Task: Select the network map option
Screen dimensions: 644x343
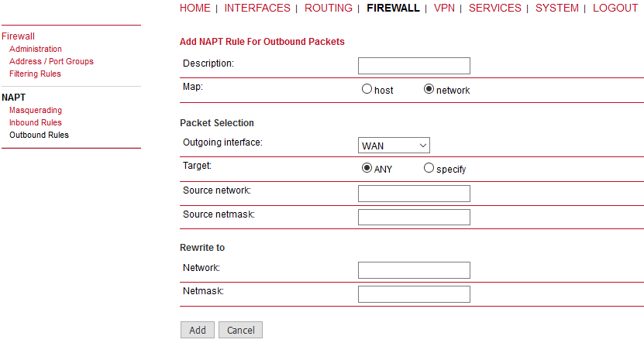Action: point(429,89)
